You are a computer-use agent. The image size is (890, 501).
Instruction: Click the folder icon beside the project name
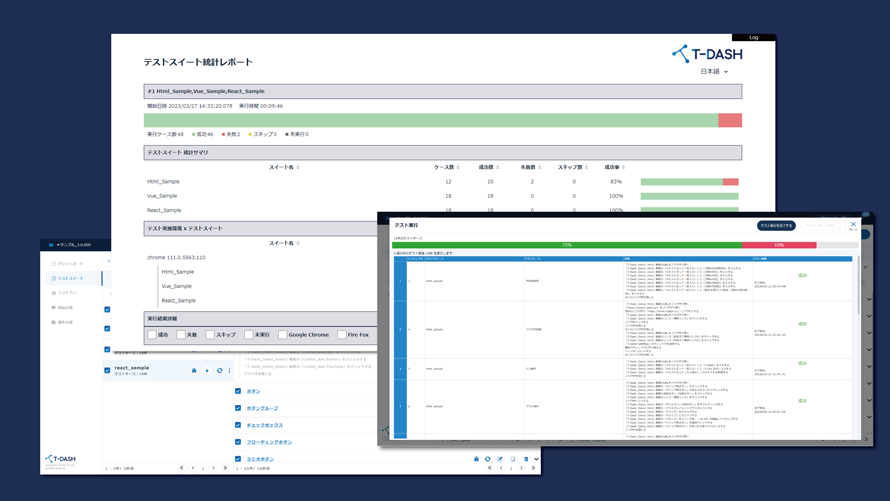51,245
